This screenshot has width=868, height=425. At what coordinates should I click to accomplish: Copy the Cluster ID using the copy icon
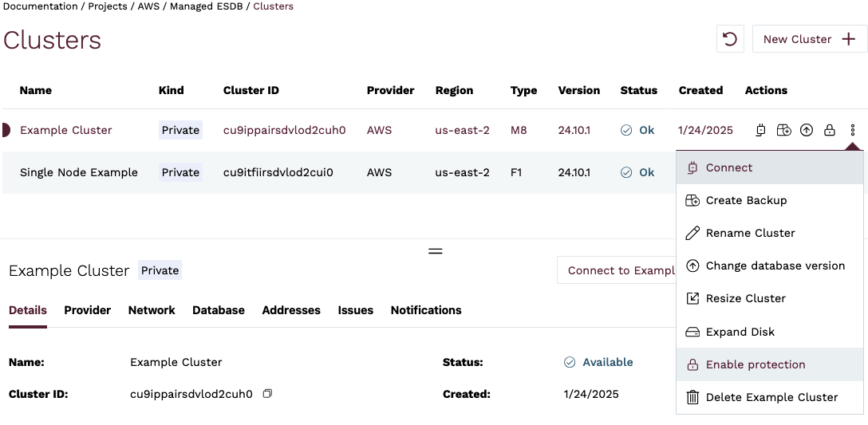268,394
